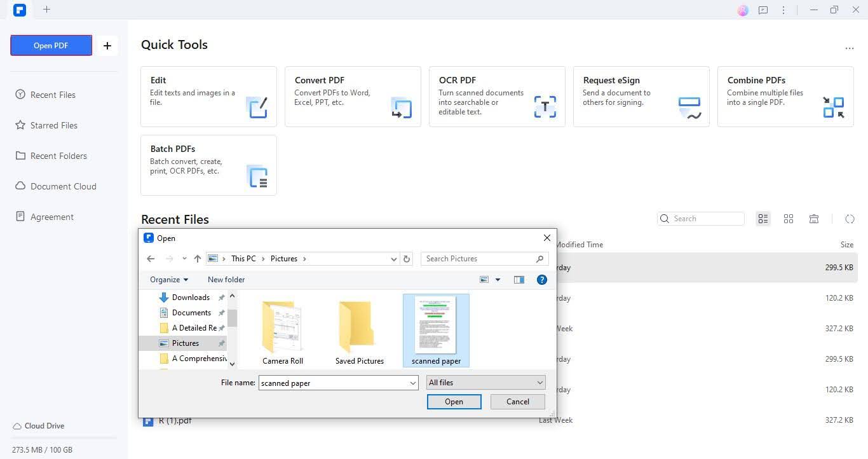Click the Open button to load scanned paper
868x459 pixels.
(x=454, y=401)
